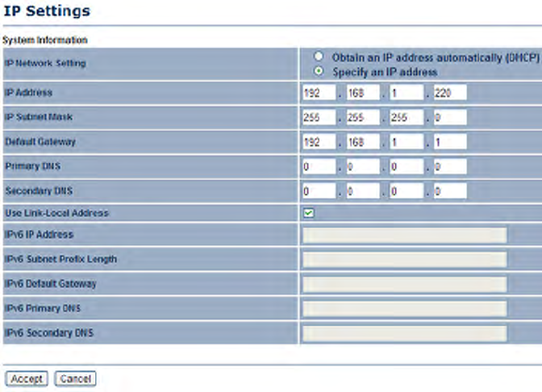
Task: Click last octet of IP Address field
Action: point(449,93)
